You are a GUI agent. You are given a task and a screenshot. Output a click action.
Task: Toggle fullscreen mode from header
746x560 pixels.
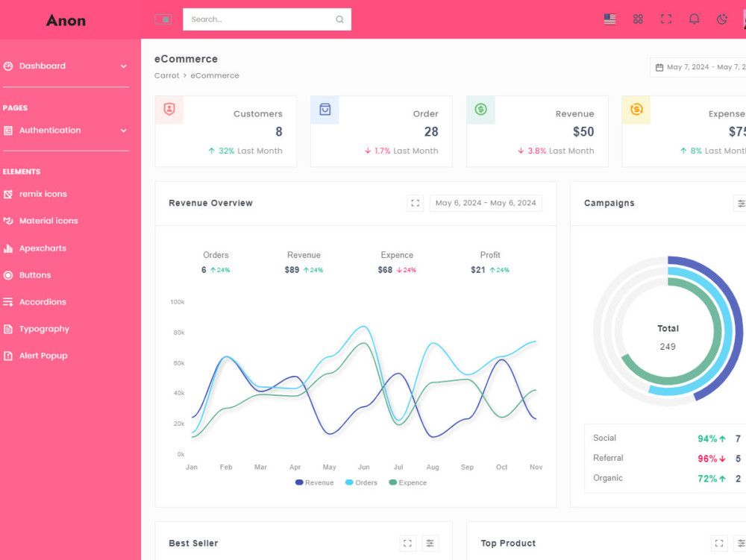click(666, 19)
